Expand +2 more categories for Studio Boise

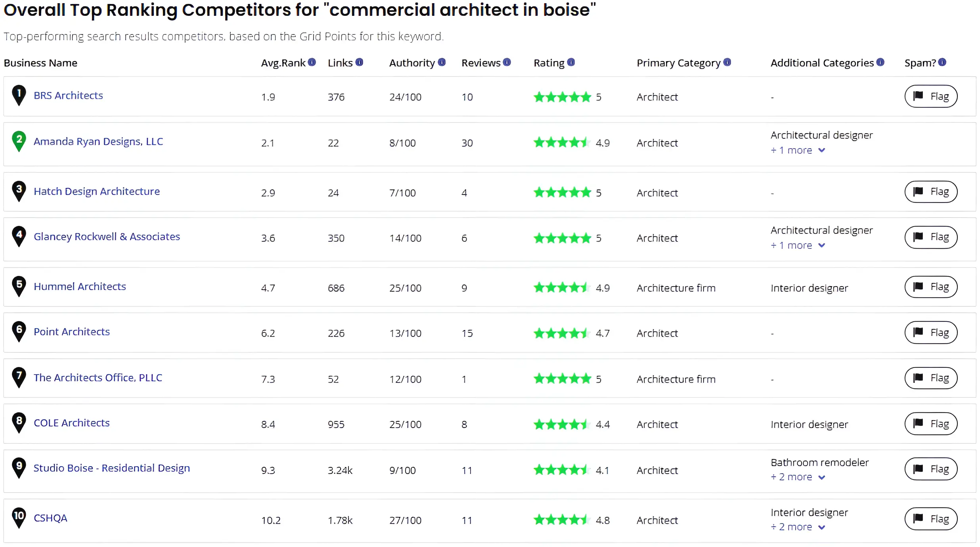[798, 477]
